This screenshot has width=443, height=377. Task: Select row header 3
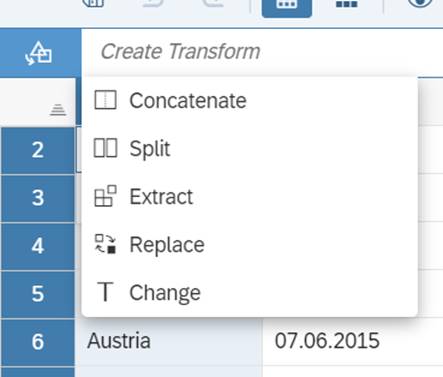coord(38,198)
